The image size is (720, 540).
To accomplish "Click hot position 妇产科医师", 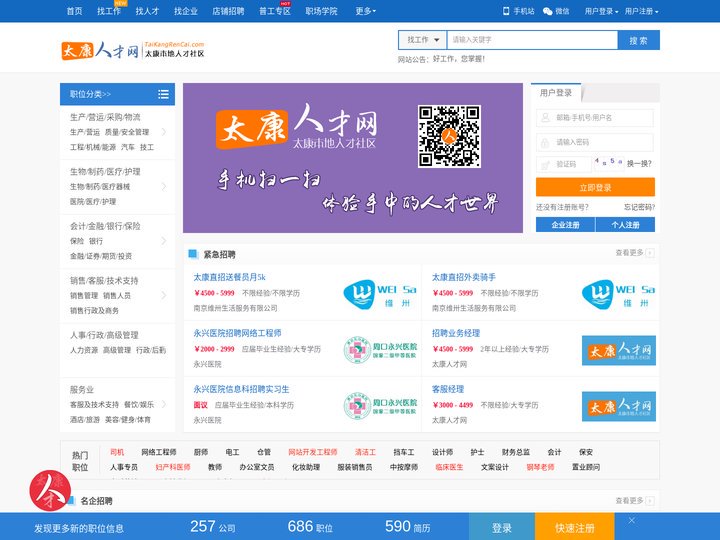I will (x=173, y=467).
